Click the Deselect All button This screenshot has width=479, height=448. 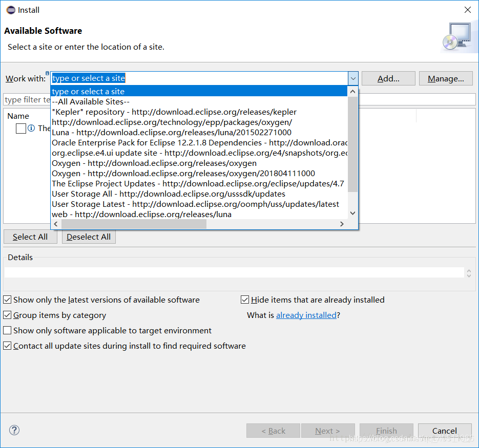(x=89, y=237)
